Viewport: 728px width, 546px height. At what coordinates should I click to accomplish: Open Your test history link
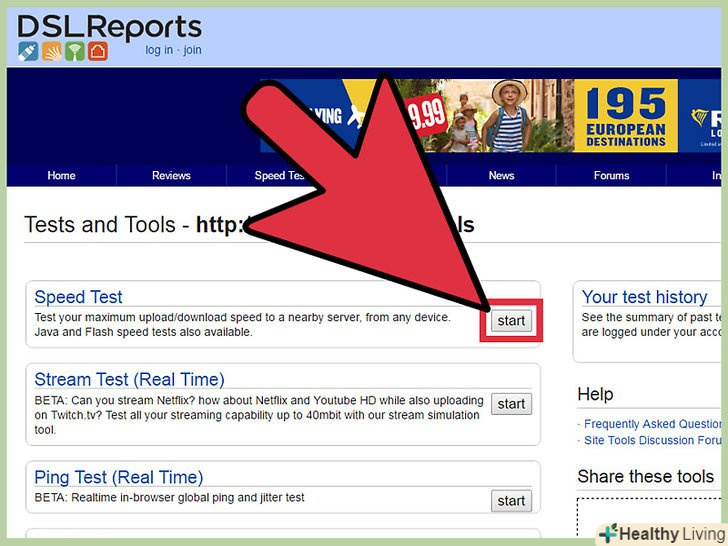[644, 297]
